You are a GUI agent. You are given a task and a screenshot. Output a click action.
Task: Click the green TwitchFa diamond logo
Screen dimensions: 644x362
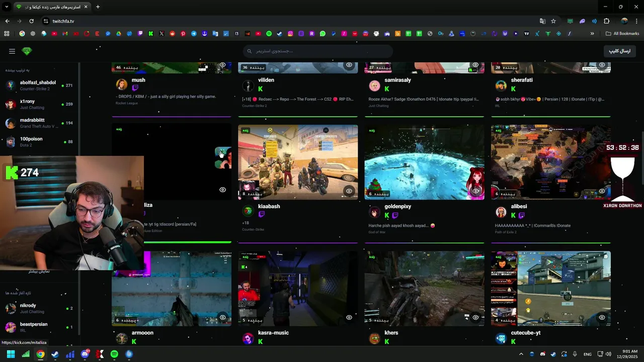27,51
